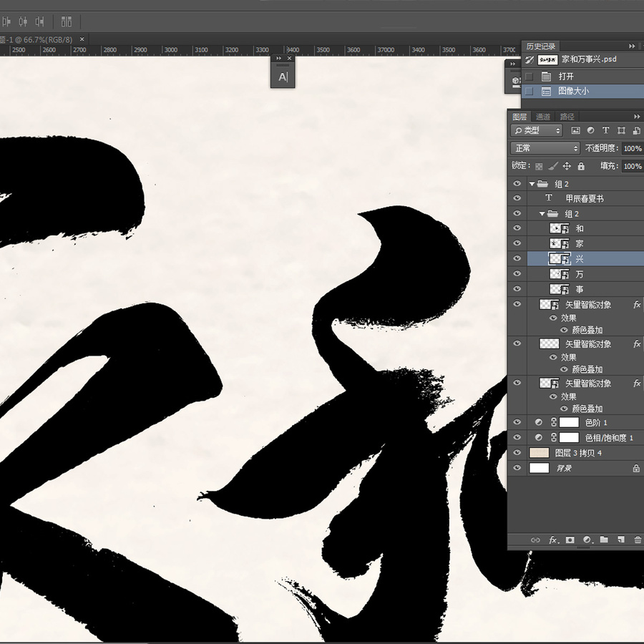Toggle visibility of 图层 3 拷贝 4
The width and height of the screenshot is (644, 644).
click(517, 453)
